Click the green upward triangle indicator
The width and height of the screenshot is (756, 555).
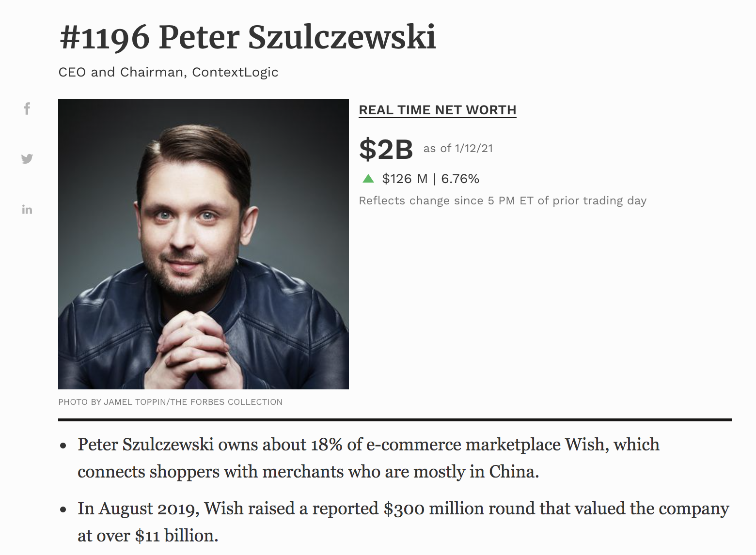pyautogui.click(x=368, y=179)
